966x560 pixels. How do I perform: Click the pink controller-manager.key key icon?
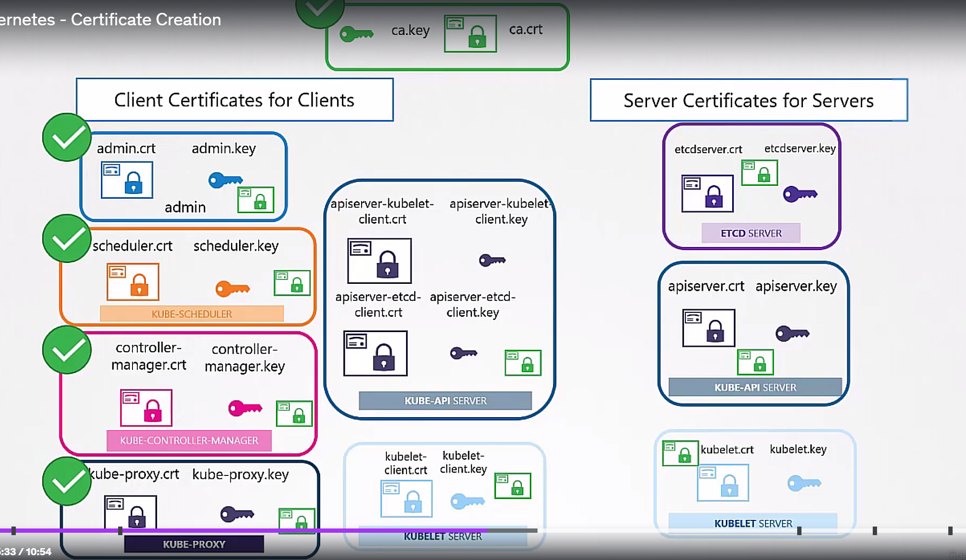[245, 408]
